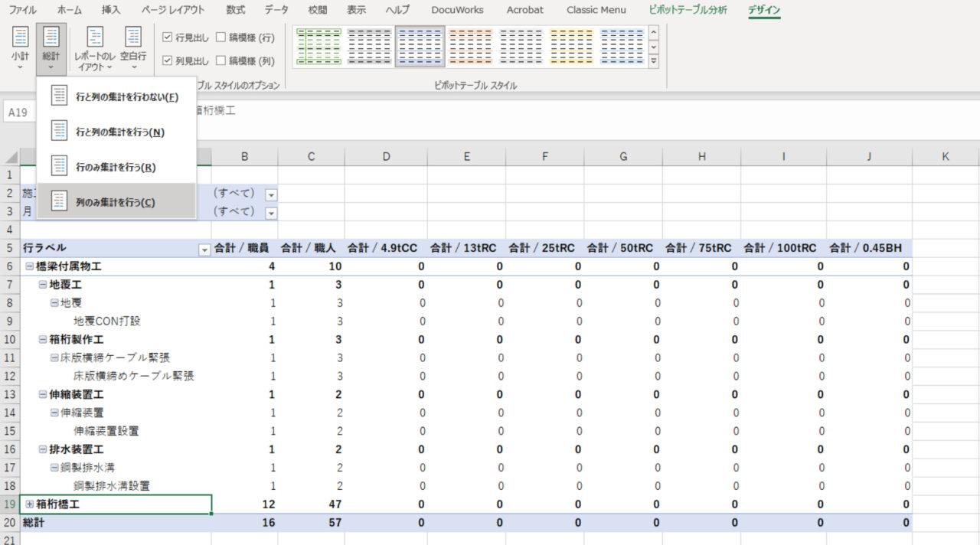This screenshot has width=980, height=545.
Task: Collapse the 地覆工 group
Action: click(43, 285)
